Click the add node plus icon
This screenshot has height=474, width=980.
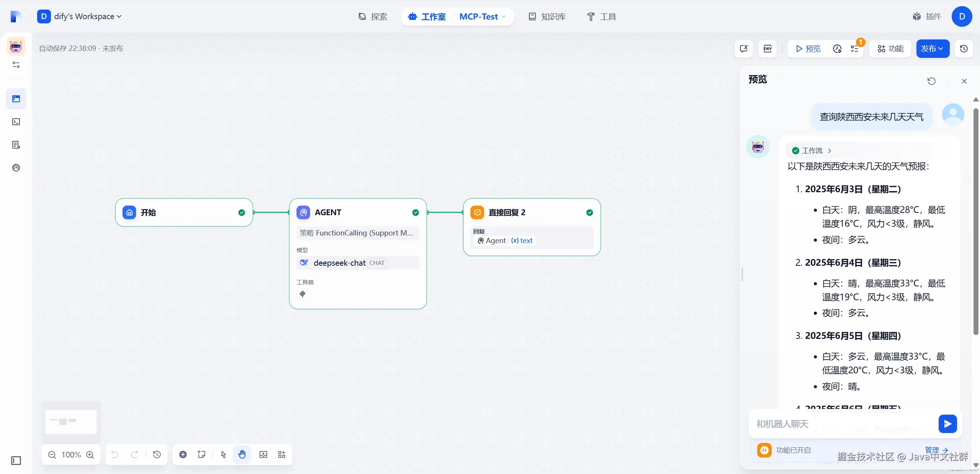(x=183, y=454)
